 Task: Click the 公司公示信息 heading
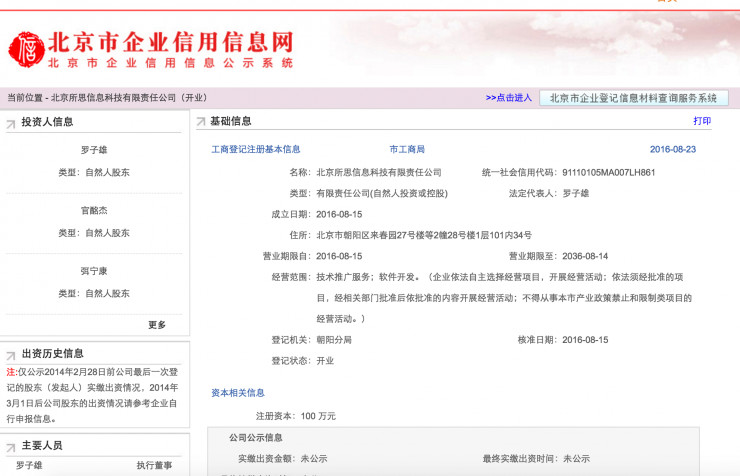coord(256,438)
